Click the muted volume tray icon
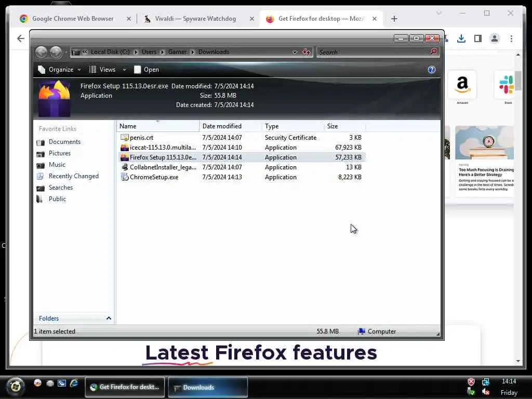532x399 pixels. pyautogui.click(x=486, y=392)
